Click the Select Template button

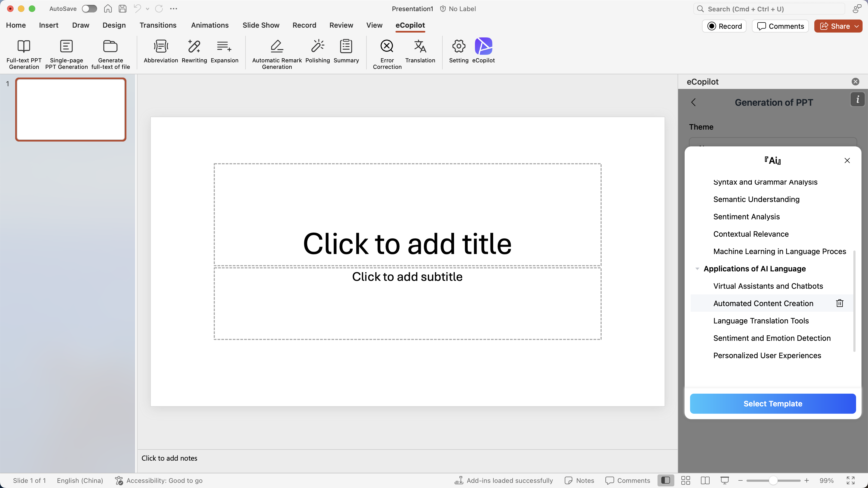click(773, 403)
